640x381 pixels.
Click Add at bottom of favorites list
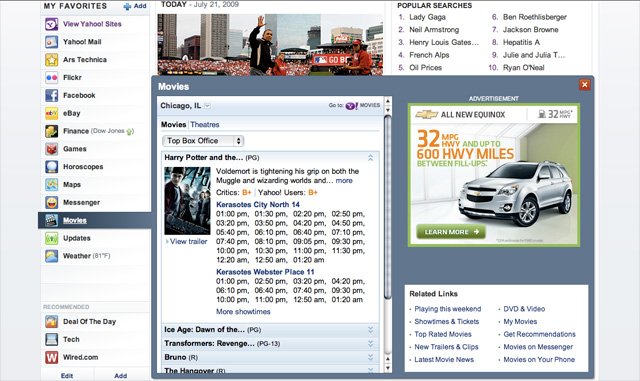coord(120,376)
